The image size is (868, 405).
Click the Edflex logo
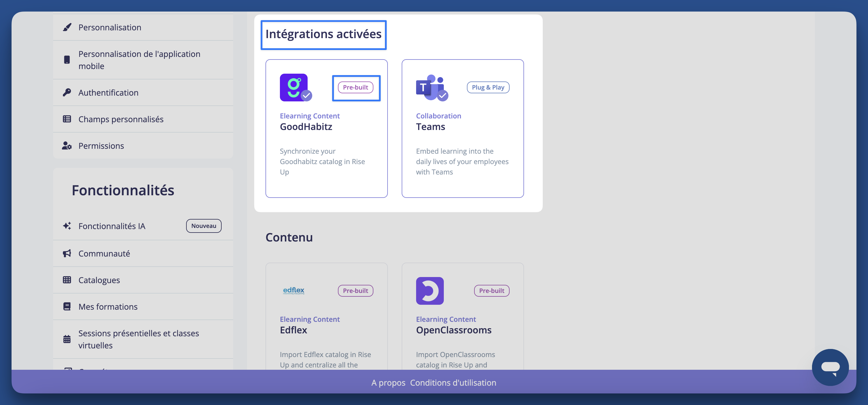coord(294,291)
